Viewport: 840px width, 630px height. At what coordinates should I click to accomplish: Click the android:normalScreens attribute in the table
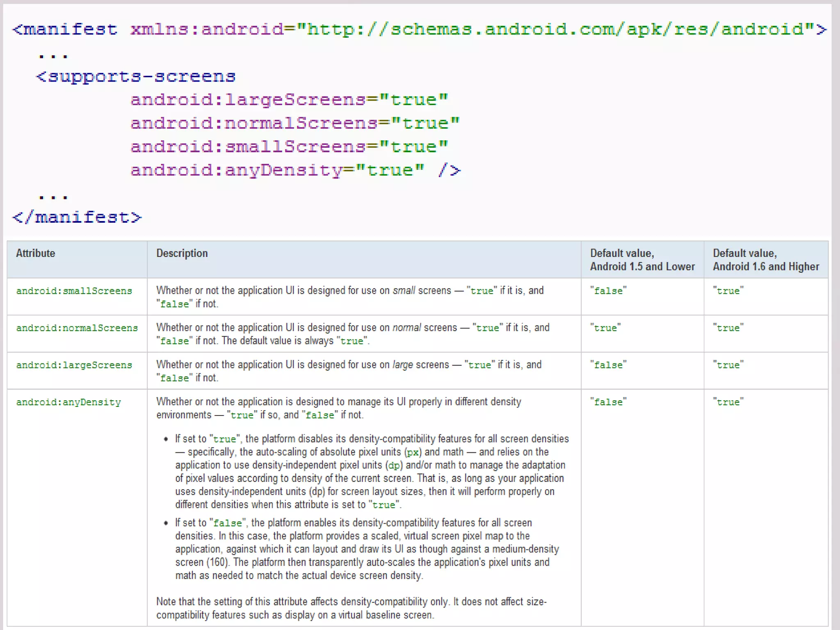pyautogui.click(x=77, y=328)
